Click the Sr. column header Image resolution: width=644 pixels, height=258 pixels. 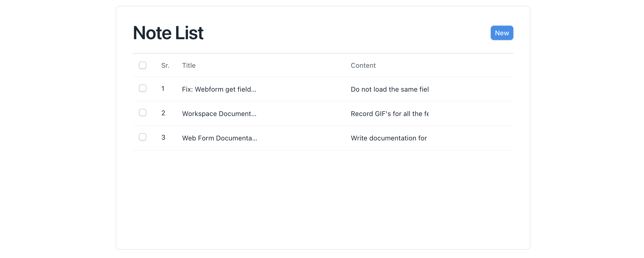pos(165,65)
